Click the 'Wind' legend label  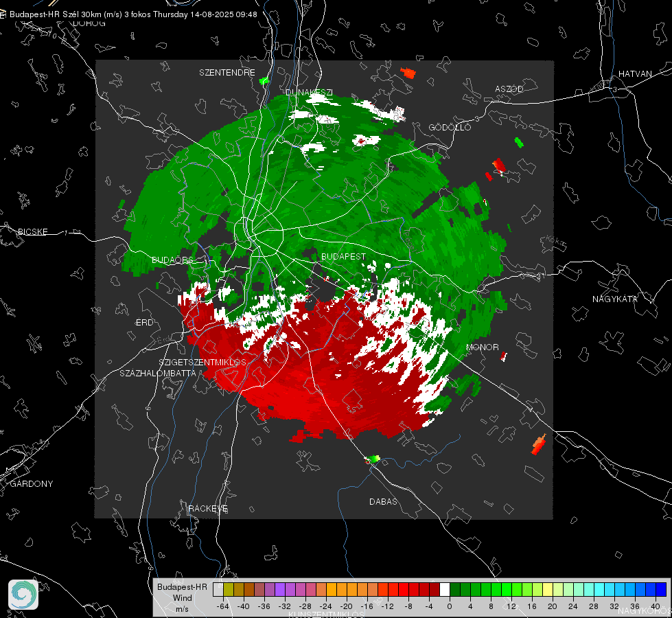click(x=182, y=598)
